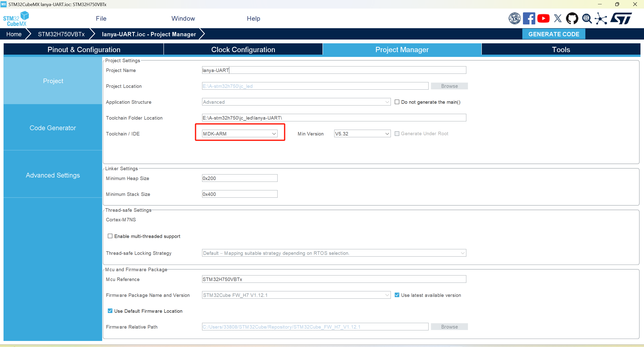The height and width of the screenshot is (347, 644).
Task: Open the STM32 Facebook page icon
Action: 529,18
